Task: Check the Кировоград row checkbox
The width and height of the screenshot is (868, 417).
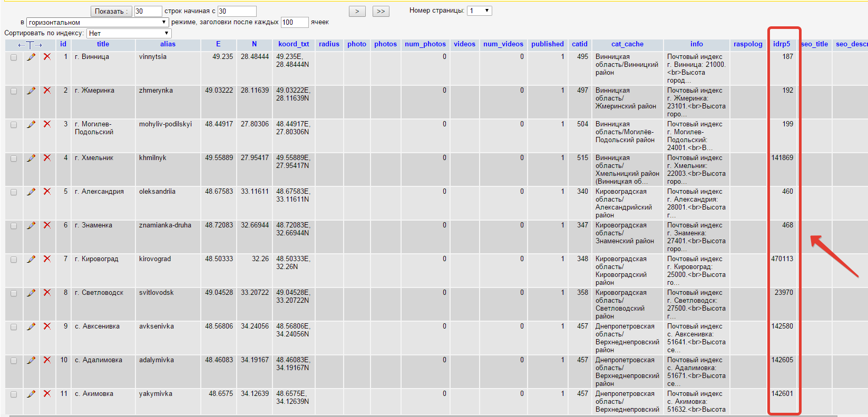Action: click(14, 260)
